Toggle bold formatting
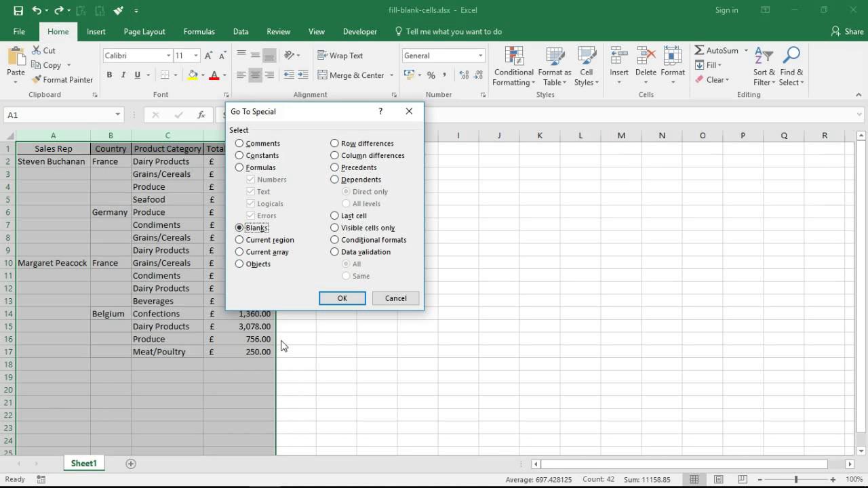 (108, 75)
